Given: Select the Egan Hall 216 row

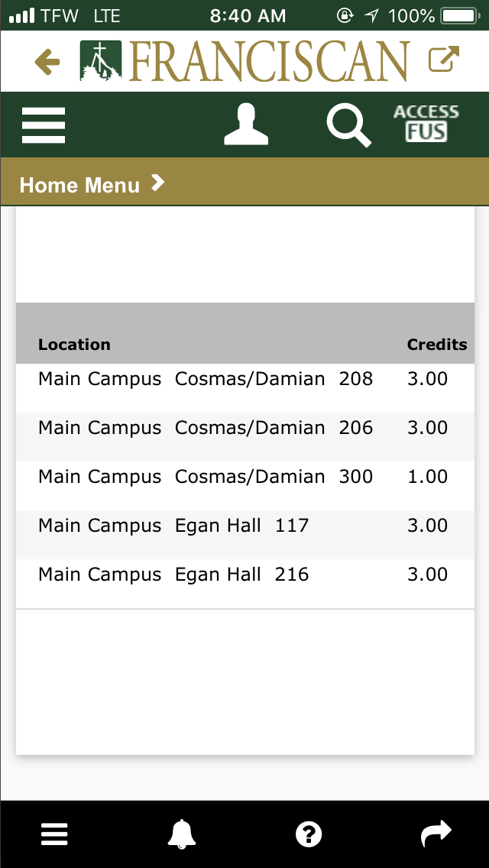Looking at the screenshot, I should [x=244, y=575].
